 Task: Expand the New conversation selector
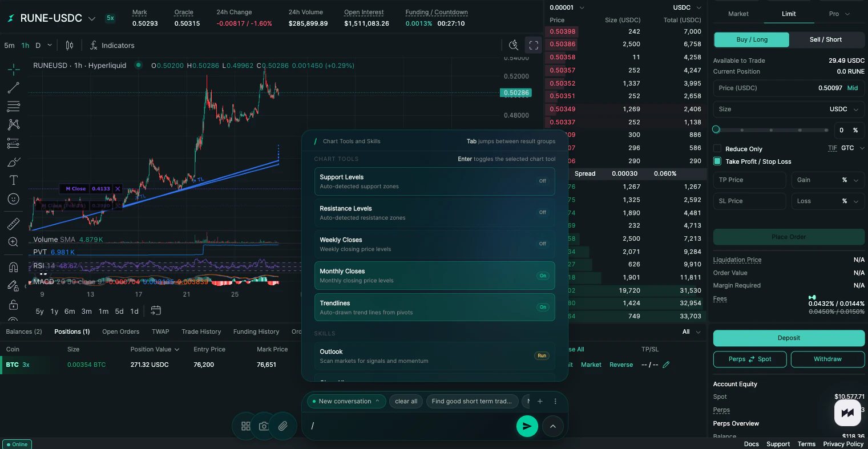346,401
